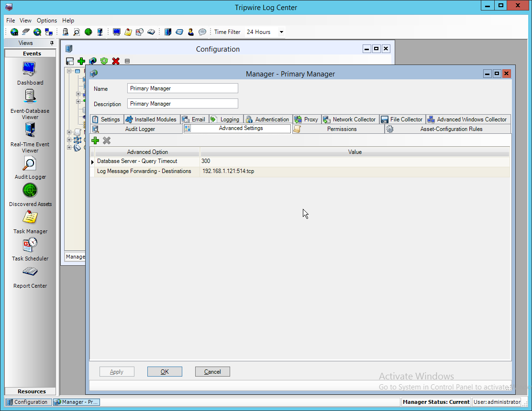Switch to the File Collector tab
The width and height of the screenshot is (532, 411).
point(402,119)
